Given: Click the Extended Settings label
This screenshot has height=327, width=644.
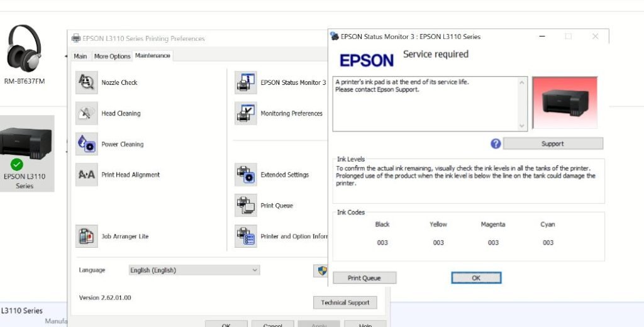Looking at the screenshot, I should 285,175.
